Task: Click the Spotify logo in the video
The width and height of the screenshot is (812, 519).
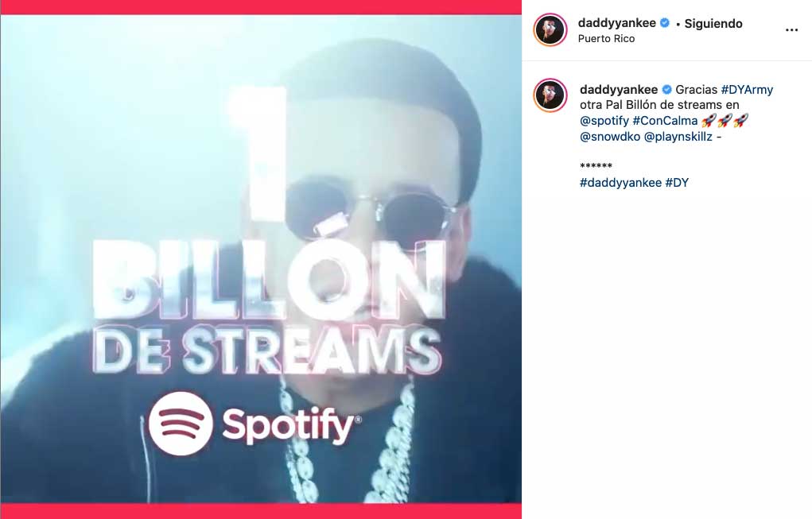Action: pyautogui.click(x=254, y=424)
